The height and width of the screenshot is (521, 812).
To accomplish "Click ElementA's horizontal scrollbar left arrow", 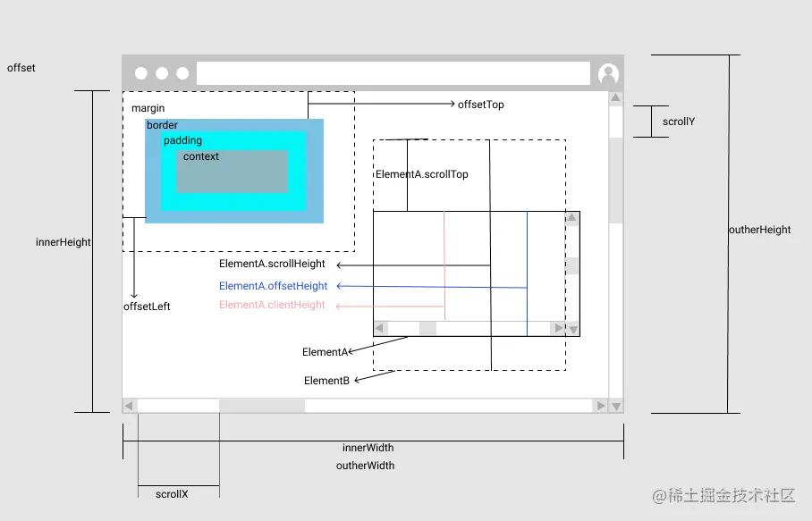I will point(380,328).
